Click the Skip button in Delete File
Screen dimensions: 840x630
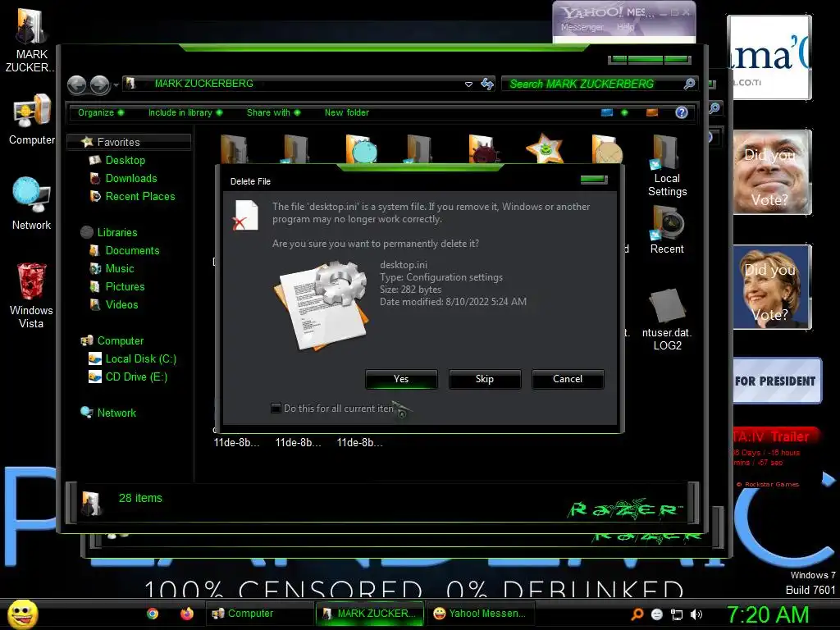tap(484, 379)
